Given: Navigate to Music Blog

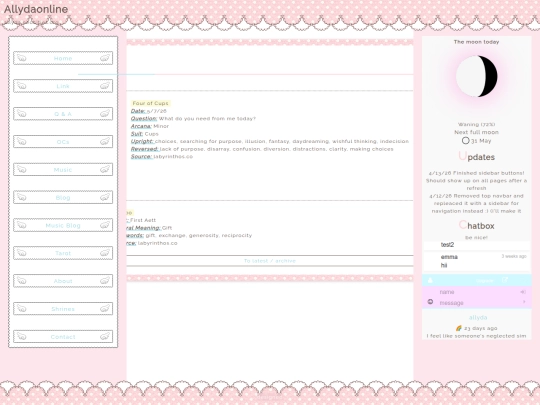Looking at the screenshot, I should pyautogui.click(x=63, y=225).
